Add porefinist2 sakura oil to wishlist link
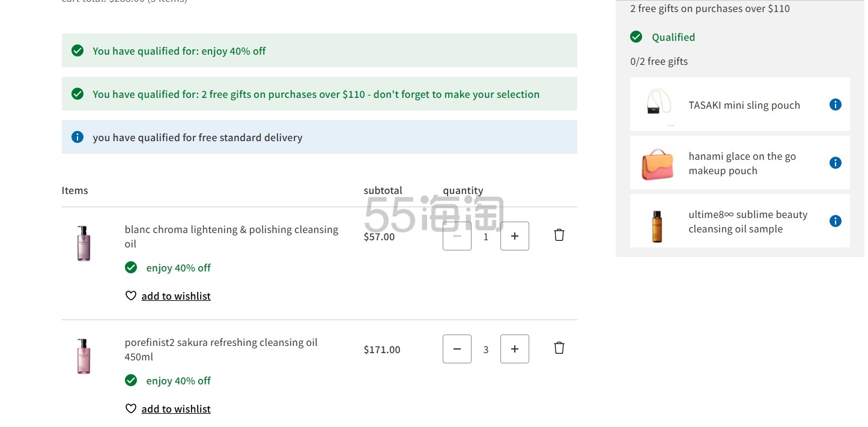Image resolution: width=868 pixels, height=427 pixels. coord(176,409)
